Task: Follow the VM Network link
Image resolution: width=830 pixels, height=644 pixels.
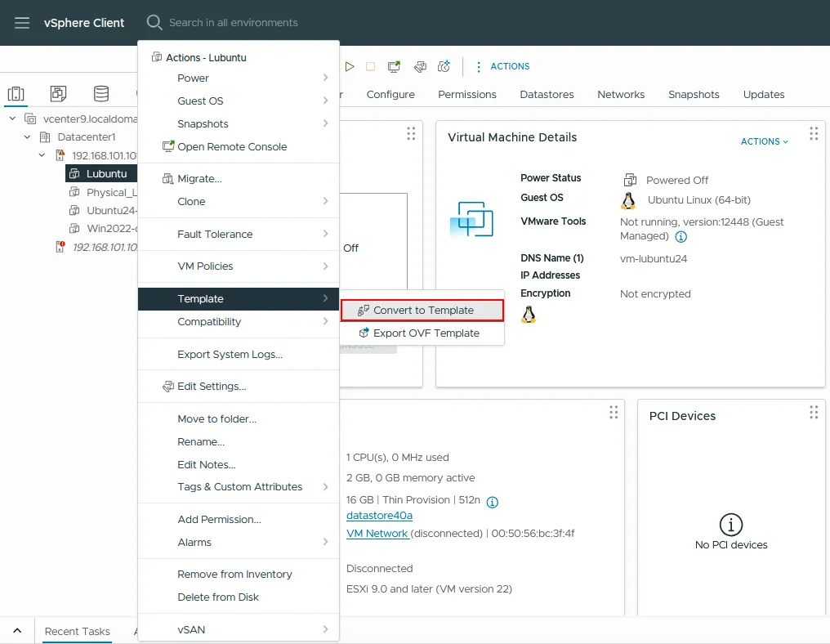Action: point(377,534)
